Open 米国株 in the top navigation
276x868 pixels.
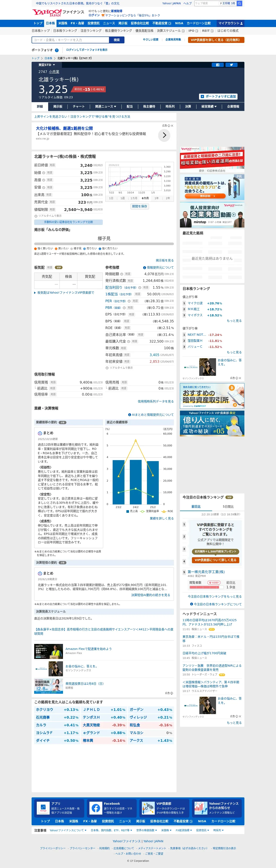pos(63,23)
